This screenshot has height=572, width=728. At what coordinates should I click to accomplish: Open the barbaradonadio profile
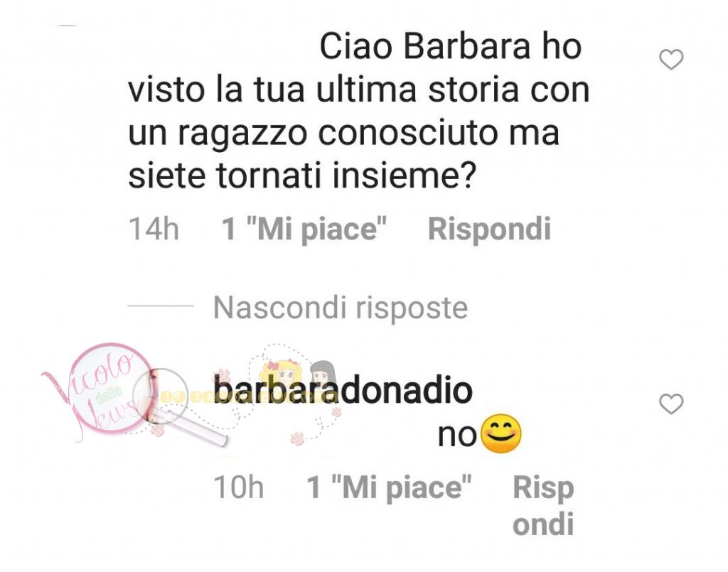[343, 389]
